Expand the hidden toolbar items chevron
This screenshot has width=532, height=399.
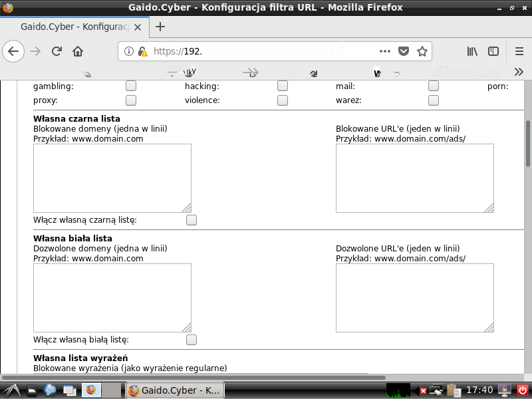coord(519,72)
